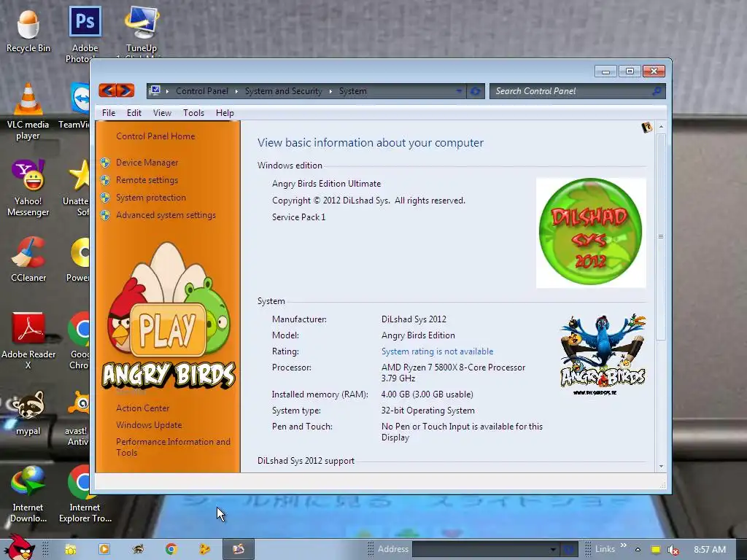The width and height of the screenshot is (747, 560).
Task: Click the computer icon in address breadcrumb
Action: [x=155, y=90]
